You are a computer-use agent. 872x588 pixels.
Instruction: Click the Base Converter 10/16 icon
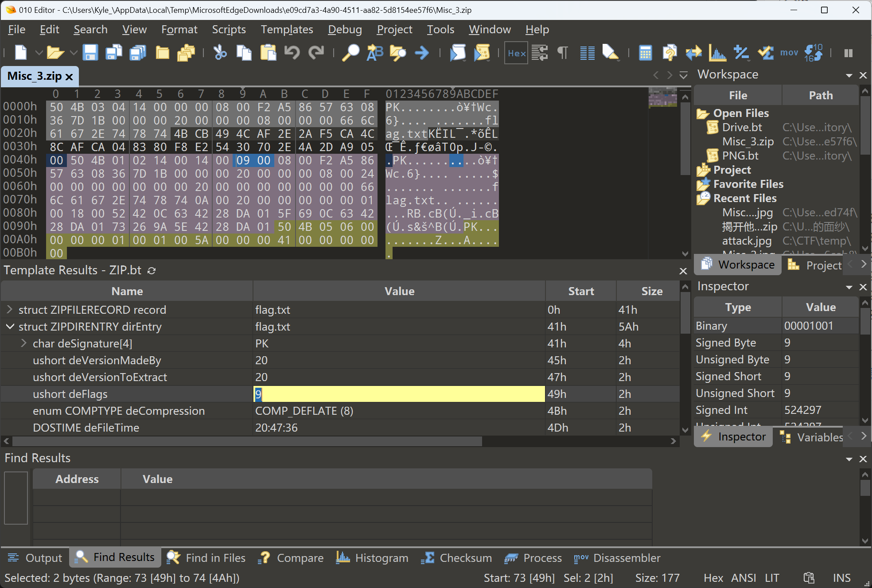[x=813, y=53]
